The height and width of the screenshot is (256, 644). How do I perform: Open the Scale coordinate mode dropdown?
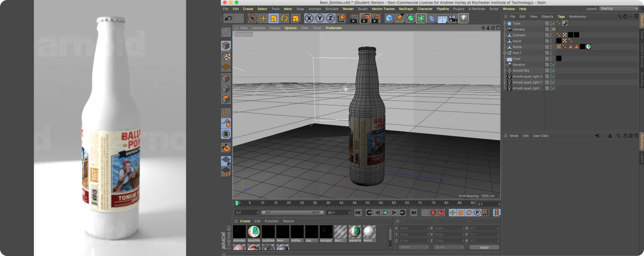[x=449, y=247]
